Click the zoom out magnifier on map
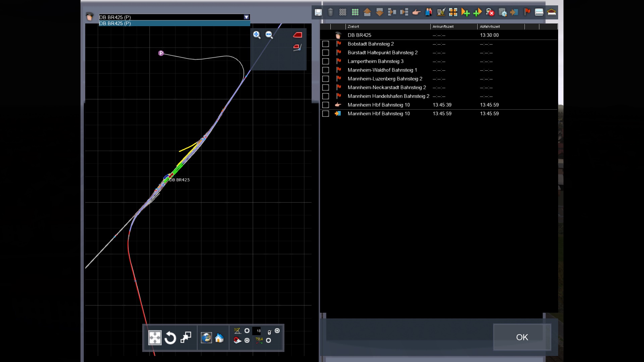The image size is (644, 362). 269,35
